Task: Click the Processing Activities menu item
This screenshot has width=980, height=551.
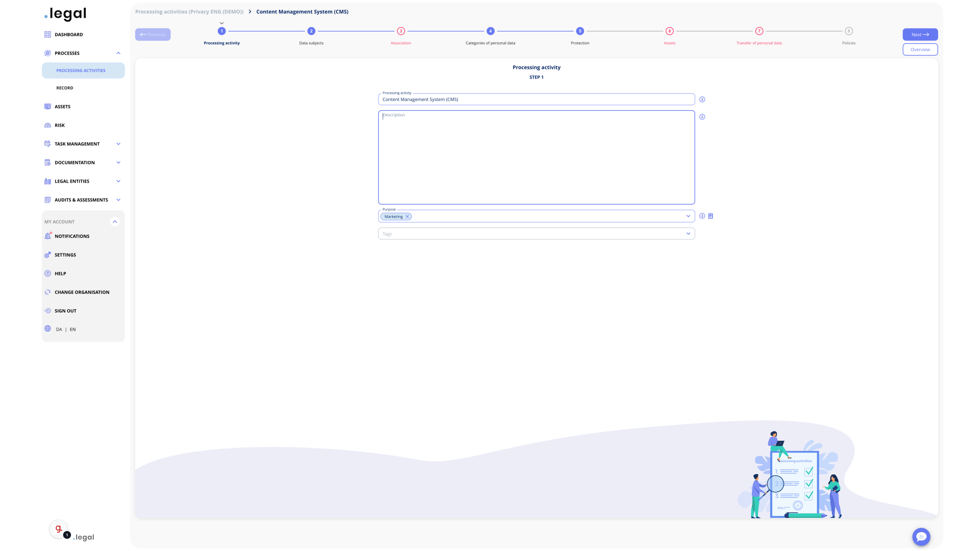Action: click(81, 70)
